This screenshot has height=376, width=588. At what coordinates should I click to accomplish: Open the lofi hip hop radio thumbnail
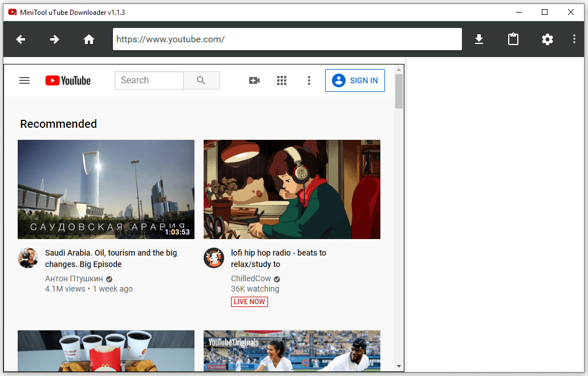point(292,189)
